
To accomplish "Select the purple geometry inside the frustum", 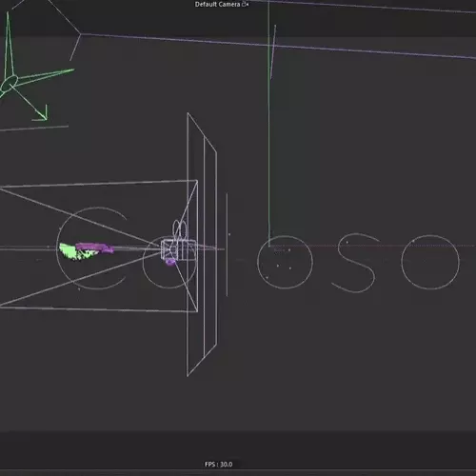I will point(94,248).
